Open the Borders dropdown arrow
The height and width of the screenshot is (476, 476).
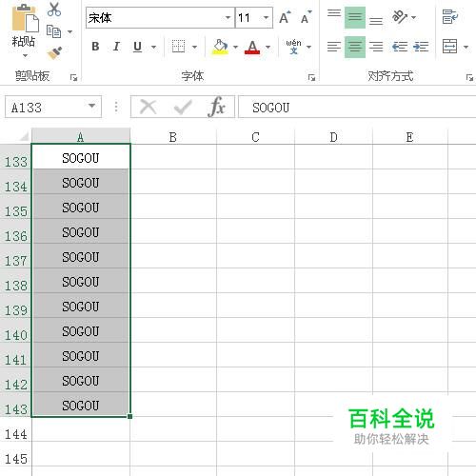tap(194, 47)
